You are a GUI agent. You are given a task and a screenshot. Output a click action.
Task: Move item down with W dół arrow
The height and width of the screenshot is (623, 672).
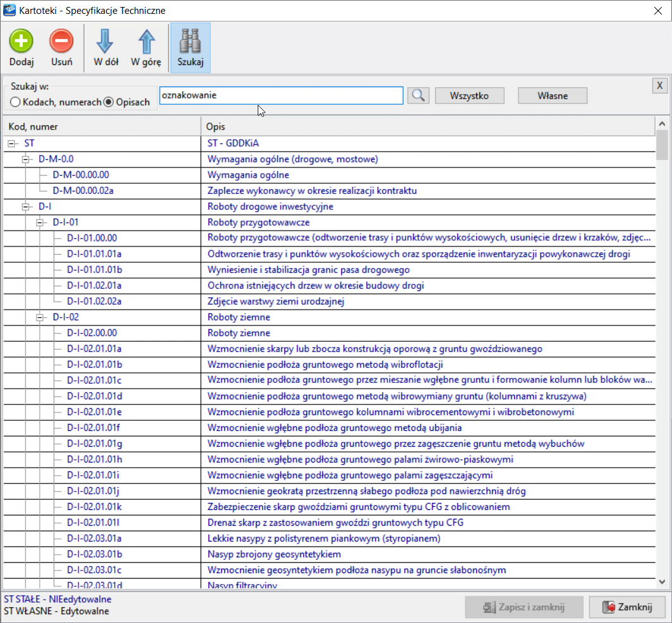click(105, 41)
